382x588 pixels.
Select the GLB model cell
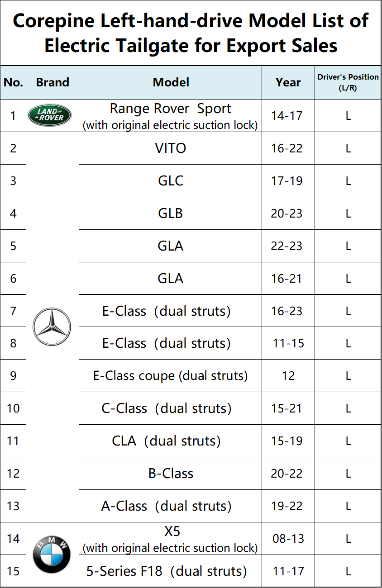pyautogui.click(x=171, y=213)
